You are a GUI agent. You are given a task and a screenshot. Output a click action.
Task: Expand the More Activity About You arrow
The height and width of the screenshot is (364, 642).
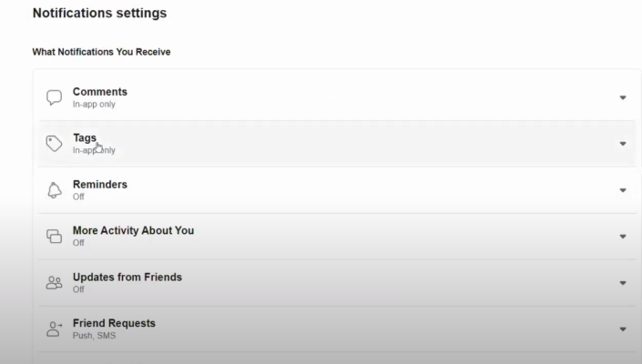(x=623, y=237)
